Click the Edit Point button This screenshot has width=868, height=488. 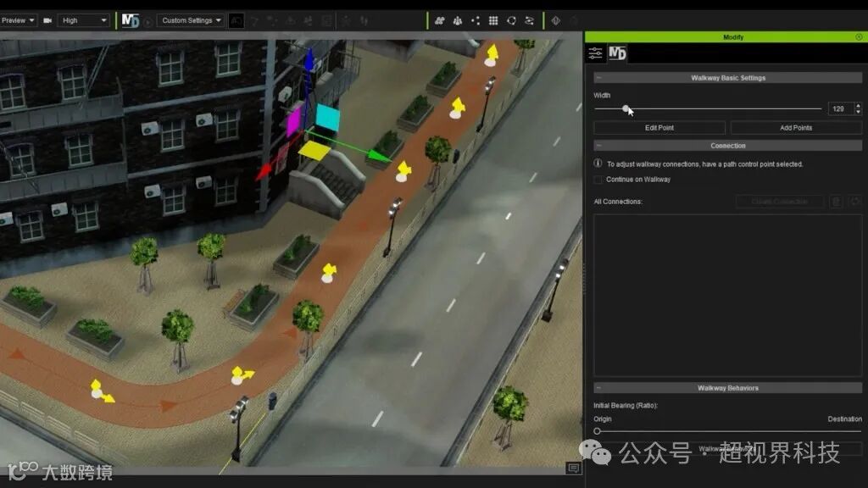click(659, 128)
